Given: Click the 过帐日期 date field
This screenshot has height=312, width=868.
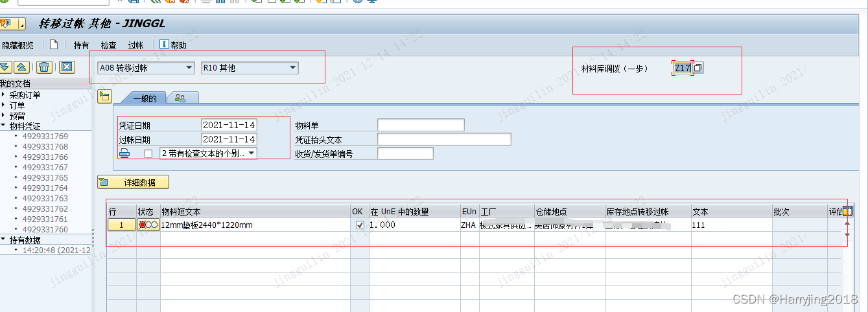Looking at the screenshot, I should tap(229, 139).
